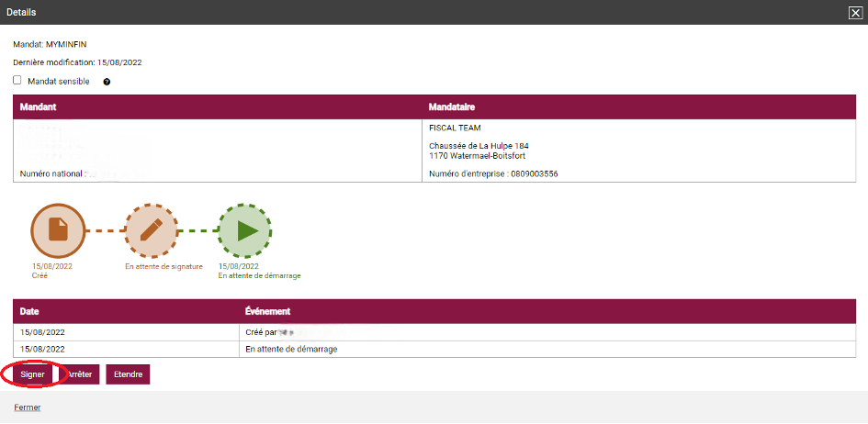Click the Créé document step icon

(58, 230)
